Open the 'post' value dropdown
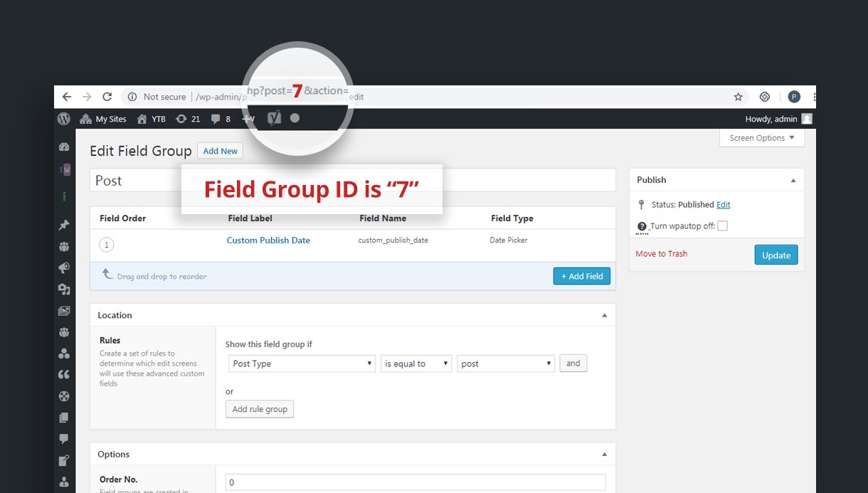868x493 pixels. [x=506, y=364]
